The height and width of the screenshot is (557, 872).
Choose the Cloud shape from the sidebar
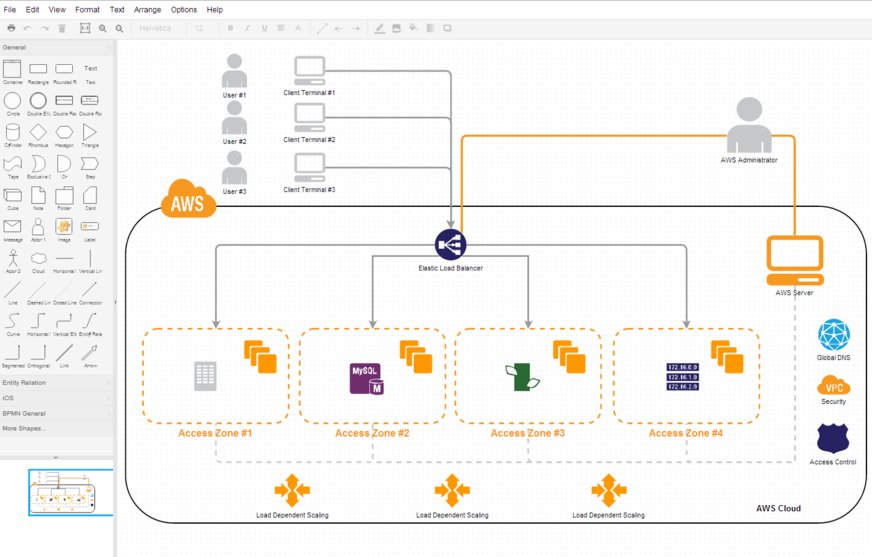click(x=38, y=258)
